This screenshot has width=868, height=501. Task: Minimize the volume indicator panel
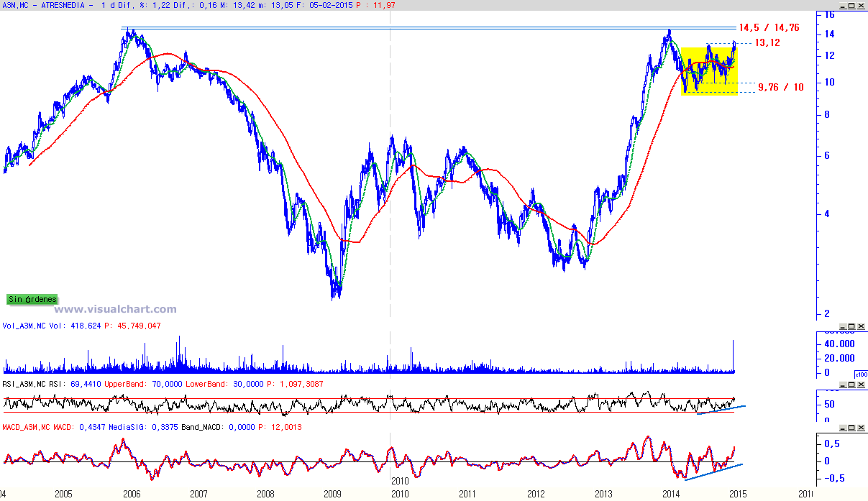pyautogui.click(x=843, y=326)
